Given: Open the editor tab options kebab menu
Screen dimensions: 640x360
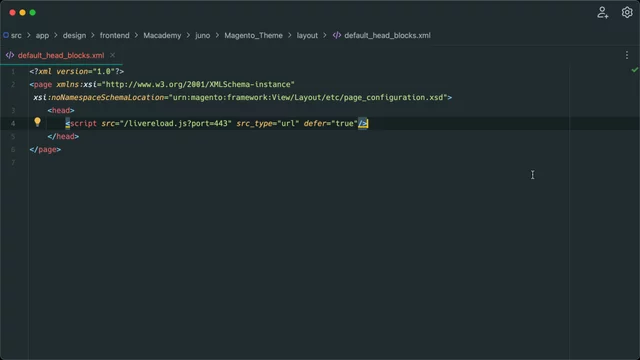Looking at the screenshot, I should [x=627, y=55].
